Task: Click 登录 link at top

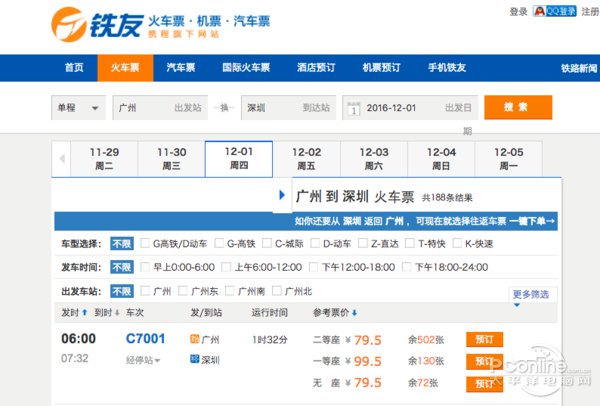Action: tap(518, 11)
